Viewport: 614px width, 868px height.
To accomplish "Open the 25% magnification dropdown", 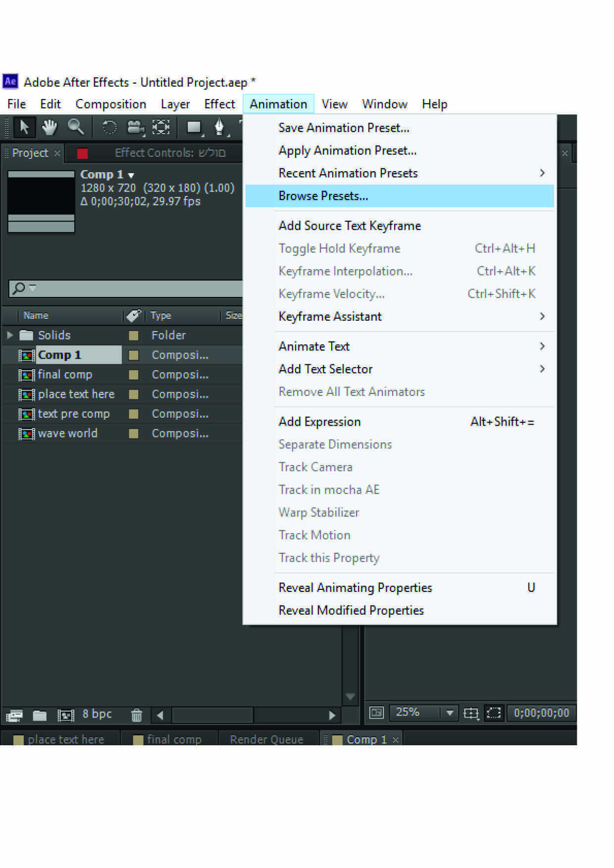I will click(x=450, y=713).
